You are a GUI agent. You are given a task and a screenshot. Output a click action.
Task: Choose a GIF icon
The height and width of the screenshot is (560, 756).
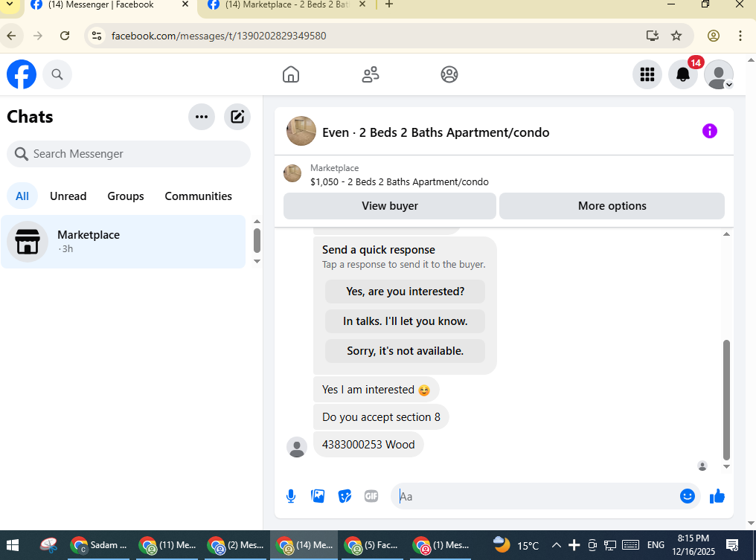point(371,496)
